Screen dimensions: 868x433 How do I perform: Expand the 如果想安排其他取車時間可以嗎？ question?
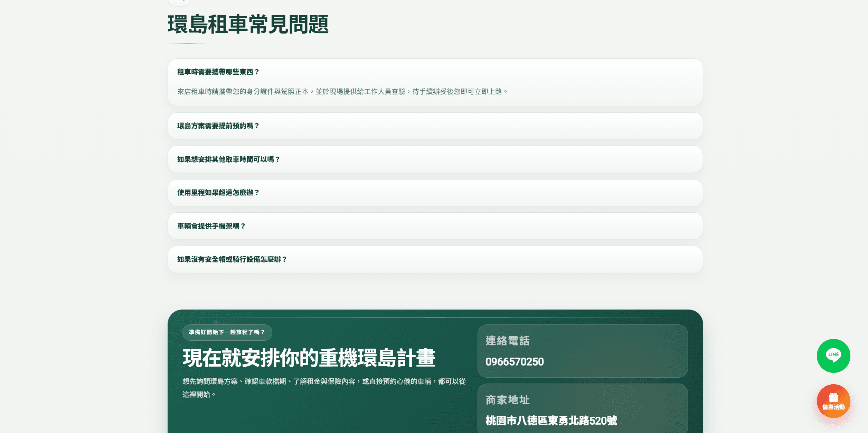click(x=435, y=159)
